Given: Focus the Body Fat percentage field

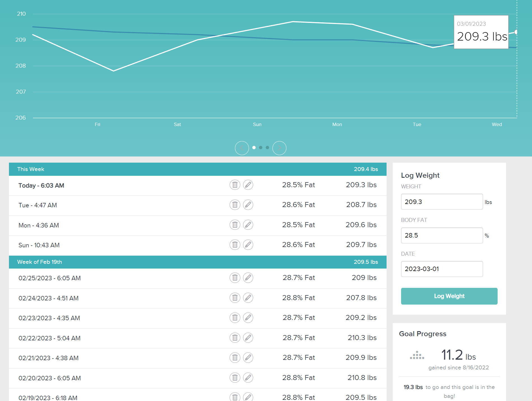Looking at the screenshot, I should pyautogui.click(x=442, y=236).
